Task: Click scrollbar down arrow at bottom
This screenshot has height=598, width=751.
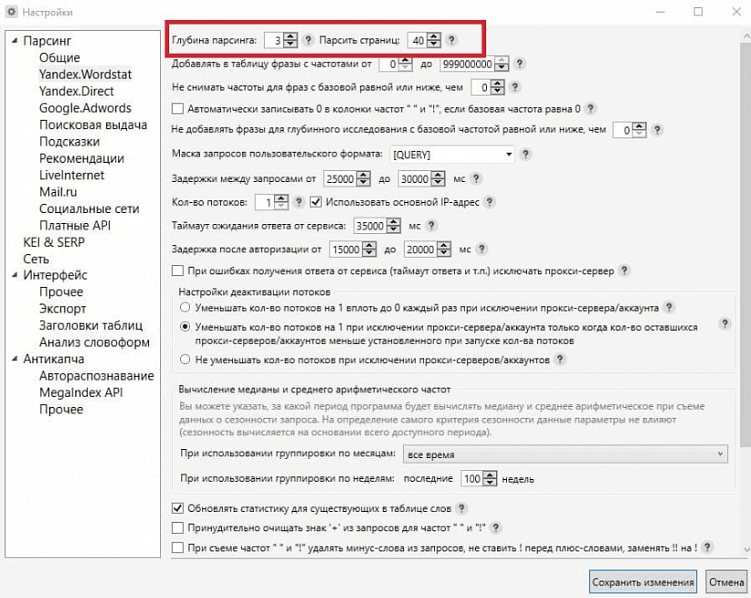Action: [746, 550]
